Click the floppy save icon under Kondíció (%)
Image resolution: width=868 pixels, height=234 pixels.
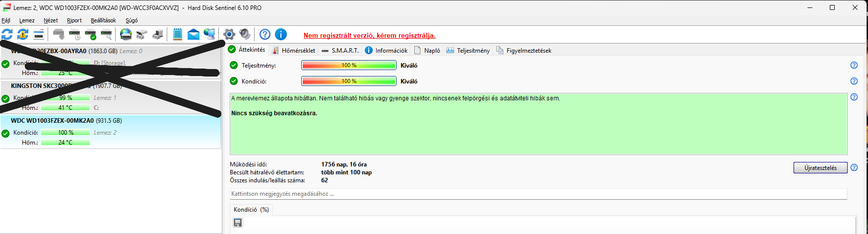click(238, 223)
